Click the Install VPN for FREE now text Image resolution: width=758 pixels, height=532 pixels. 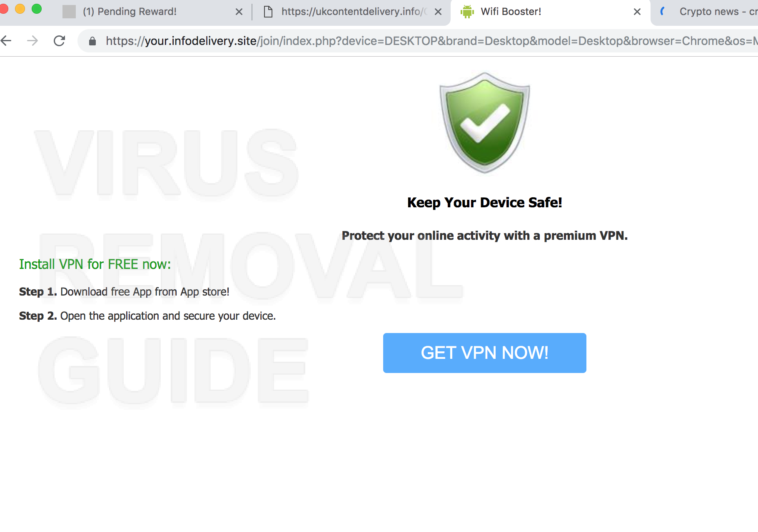coord(95,264)
